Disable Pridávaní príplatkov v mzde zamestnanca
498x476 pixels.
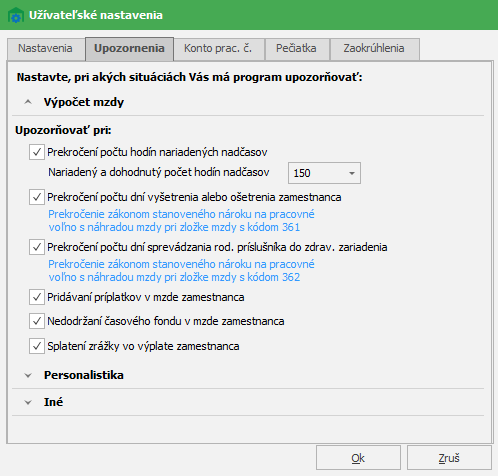click(x=37, y=297)
